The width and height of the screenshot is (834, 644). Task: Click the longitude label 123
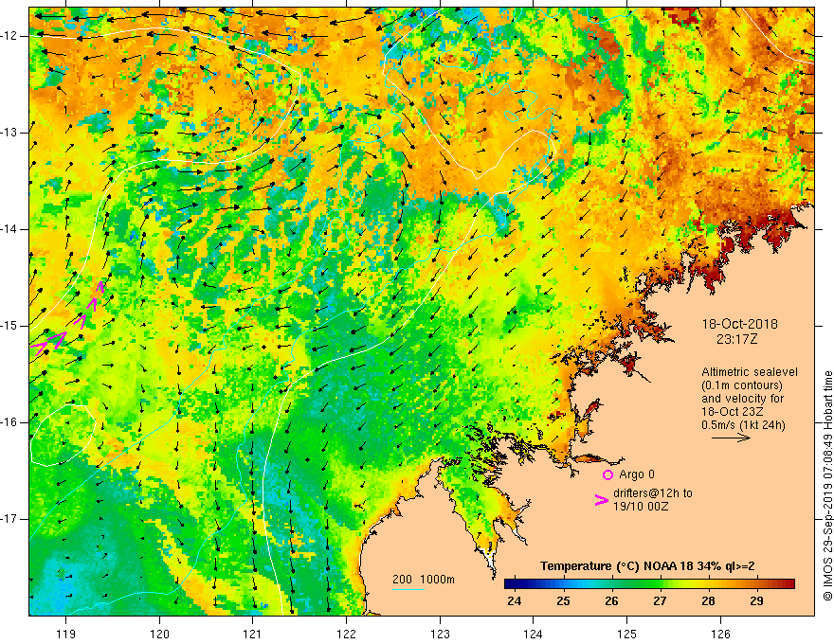click(x=440, y=634)
